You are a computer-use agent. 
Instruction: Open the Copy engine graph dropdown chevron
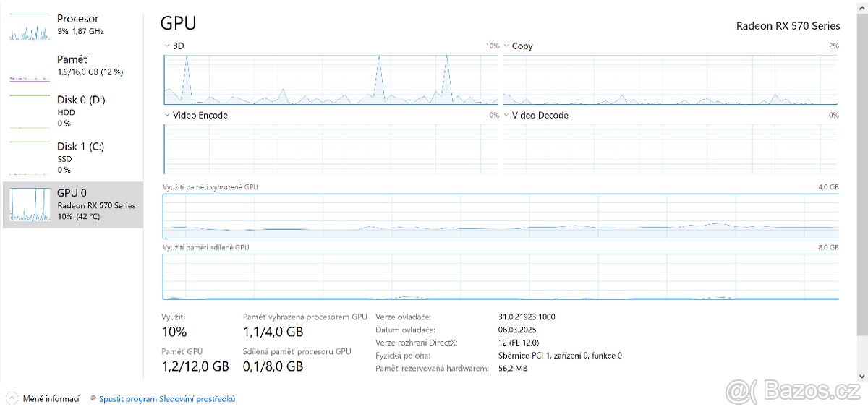pos(506,46)
